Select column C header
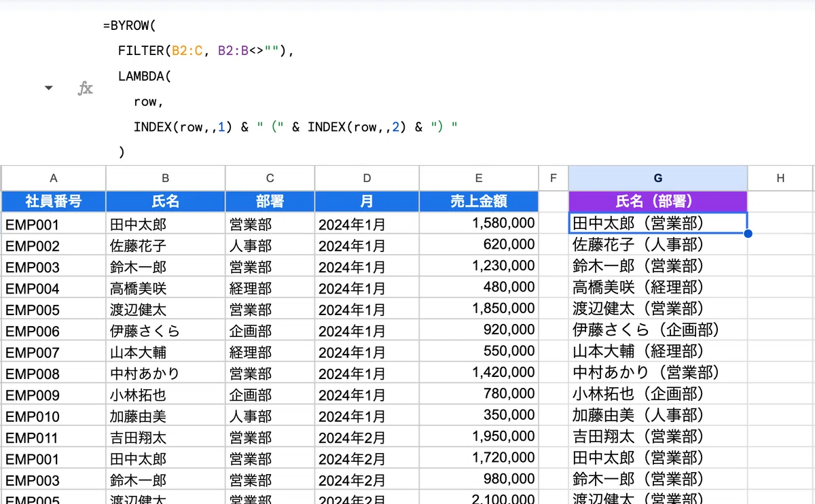 tap(270, 178)
